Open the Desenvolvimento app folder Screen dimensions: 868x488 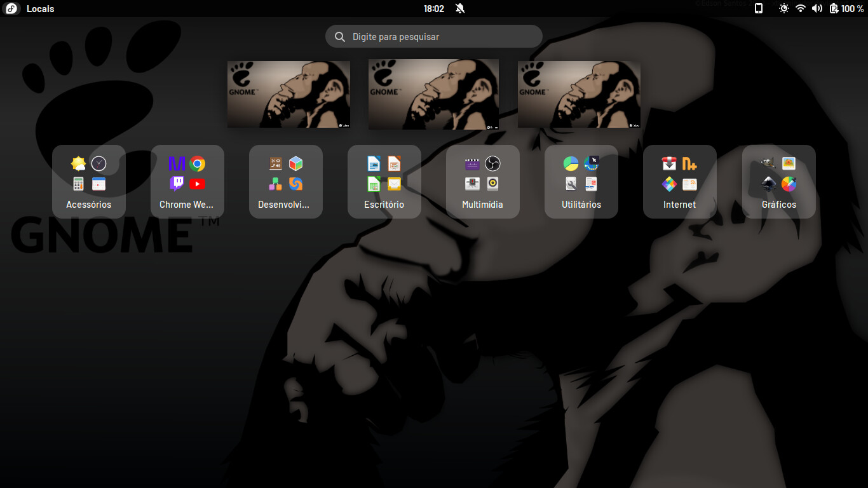[x=286, y=182]
